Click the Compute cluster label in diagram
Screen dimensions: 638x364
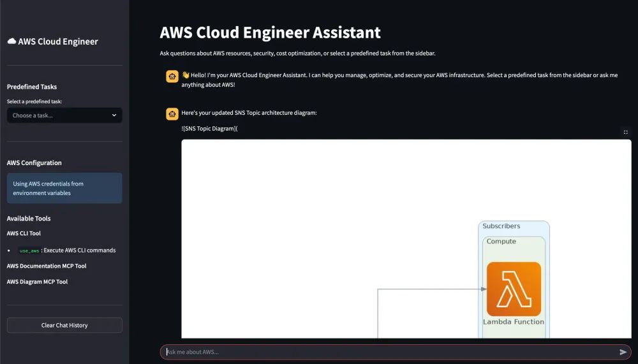[x=501, y=242]
